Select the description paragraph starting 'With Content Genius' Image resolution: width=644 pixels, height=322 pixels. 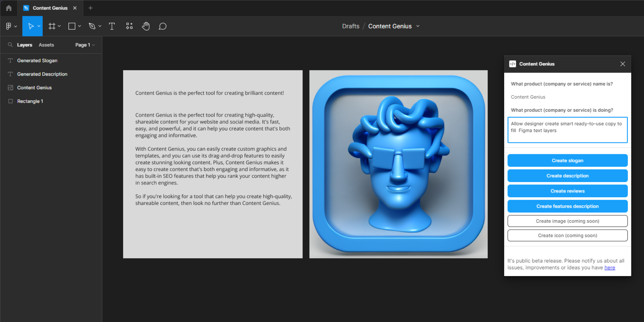click(x=212, y=166)
